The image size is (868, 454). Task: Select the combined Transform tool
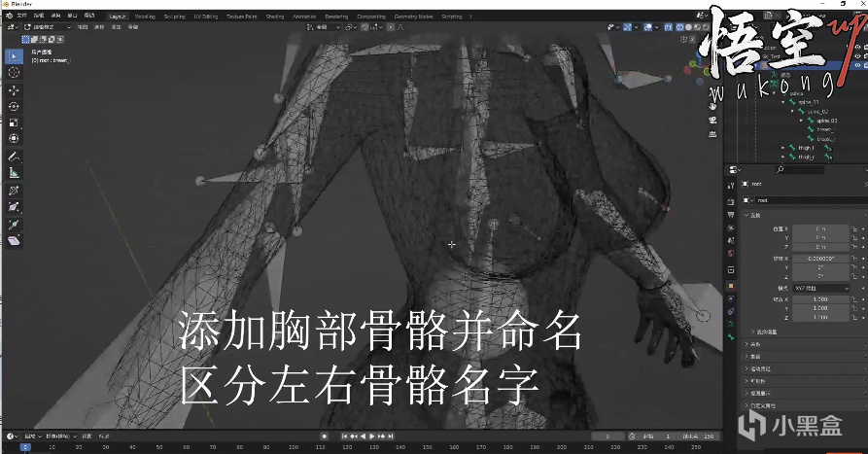click(x=14, y=138)
